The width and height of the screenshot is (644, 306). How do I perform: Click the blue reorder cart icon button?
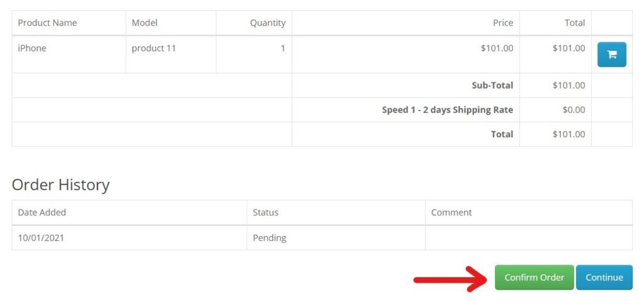(611, 54)
